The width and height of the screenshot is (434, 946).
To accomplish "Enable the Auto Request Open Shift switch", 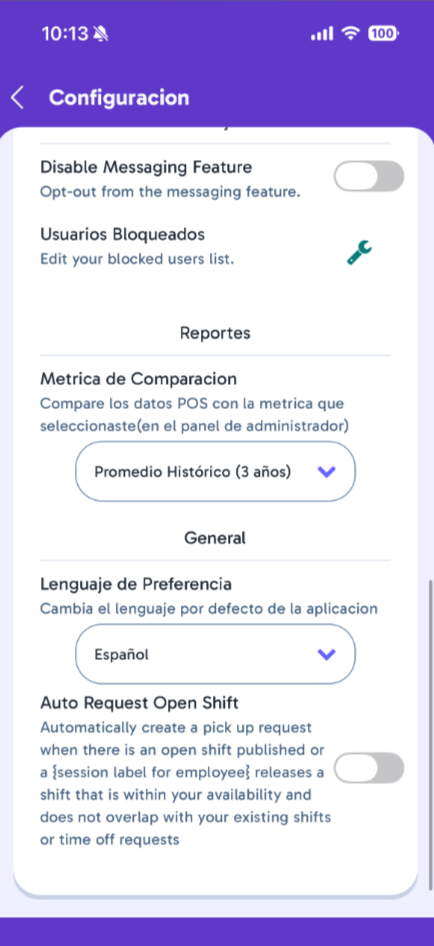I will 369,768.
